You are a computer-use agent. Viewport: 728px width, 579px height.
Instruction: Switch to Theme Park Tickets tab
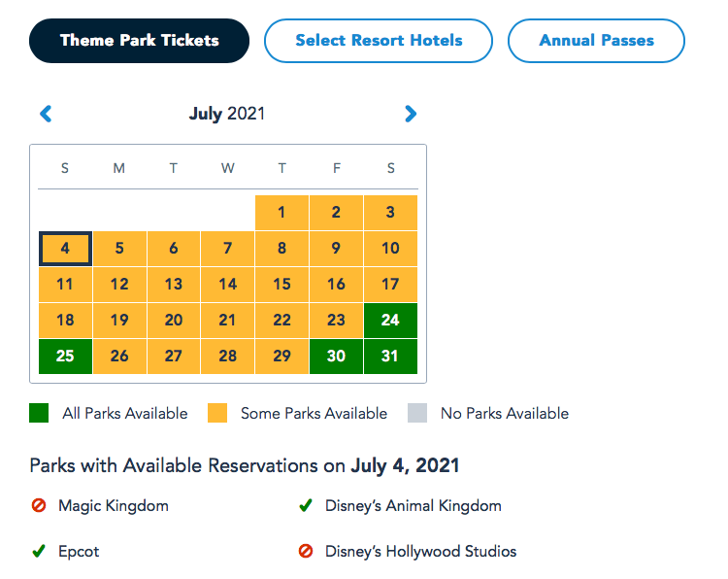(x=140, y=41)
